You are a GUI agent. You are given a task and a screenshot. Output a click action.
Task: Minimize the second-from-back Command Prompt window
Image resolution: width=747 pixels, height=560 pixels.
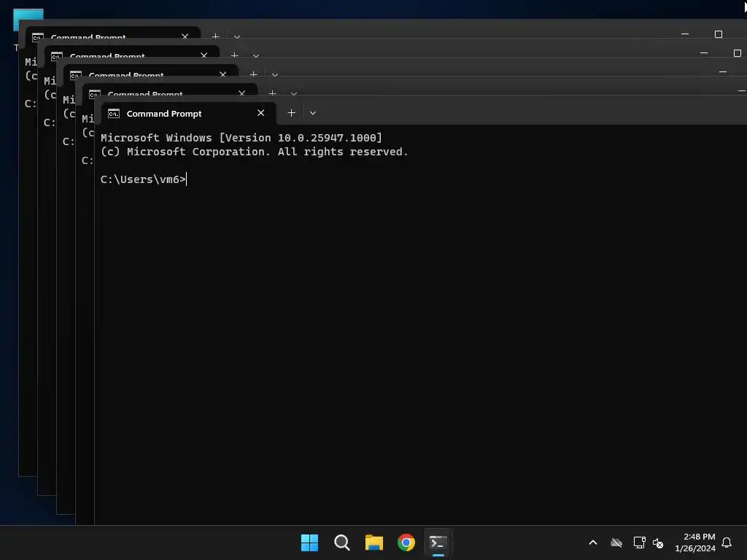(704, 52)
